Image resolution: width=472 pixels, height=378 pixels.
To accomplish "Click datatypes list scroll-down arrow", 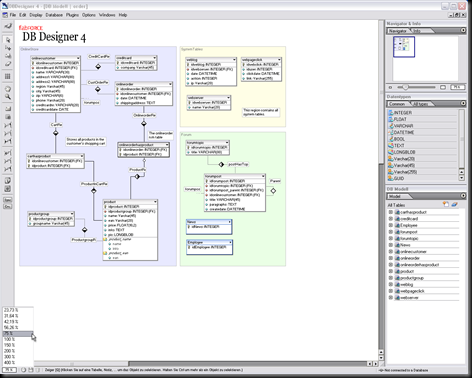I will pos(462,178).
